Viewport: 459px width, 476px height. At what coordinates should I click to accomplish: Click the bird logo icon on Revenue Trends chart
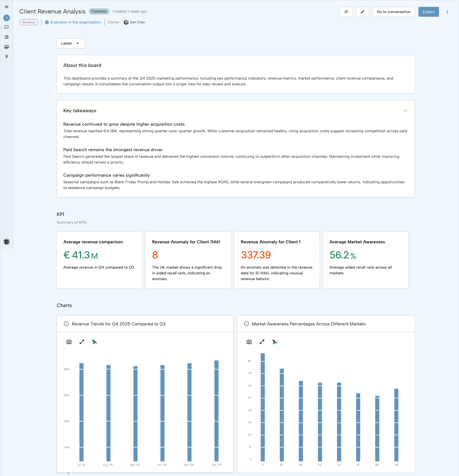[95, 342]
